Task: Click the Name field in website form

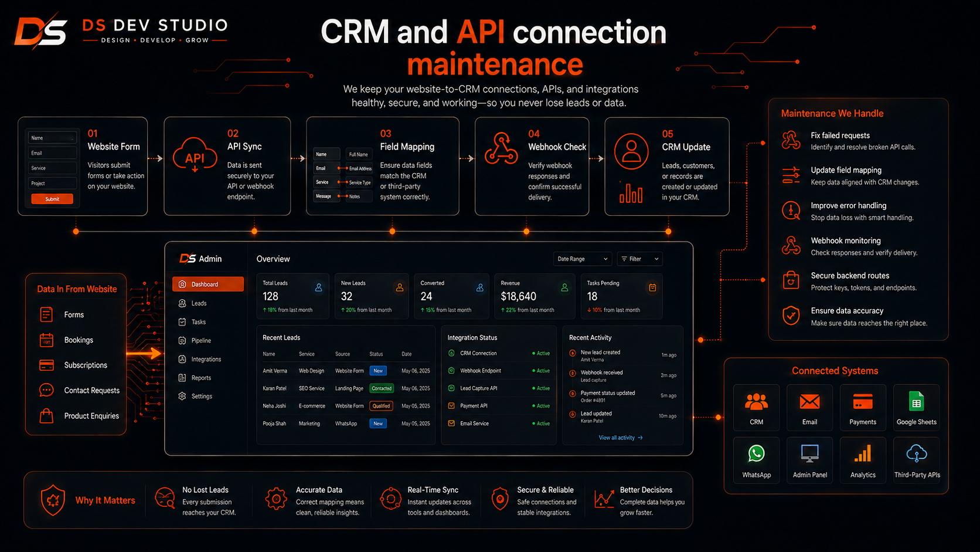Action: 52,138
